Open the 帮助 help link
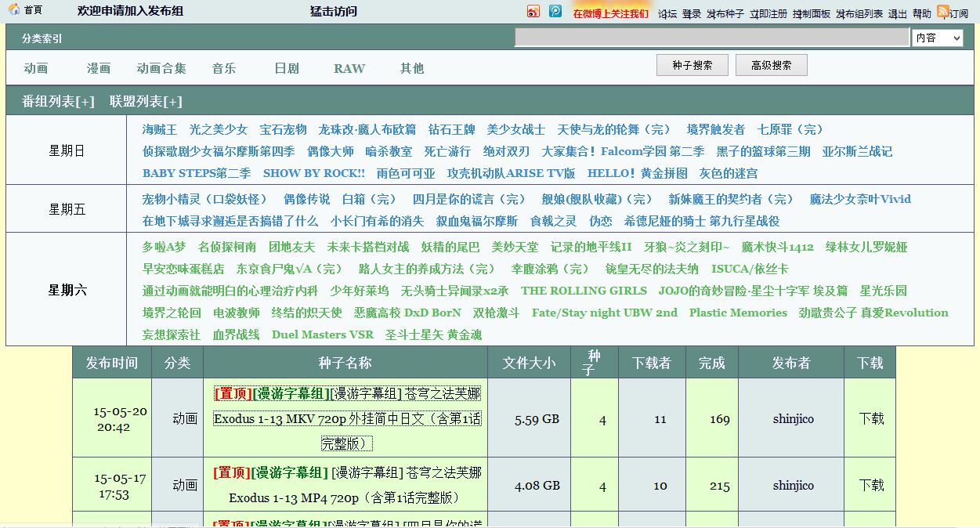The width and height of the screenshot is (980, 528). [922, 13]
